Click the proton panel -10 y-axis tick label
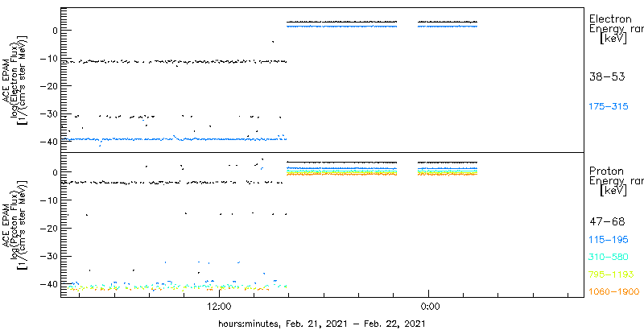The width and height of the screenshot is (644, 330). [x=50, y=200]
